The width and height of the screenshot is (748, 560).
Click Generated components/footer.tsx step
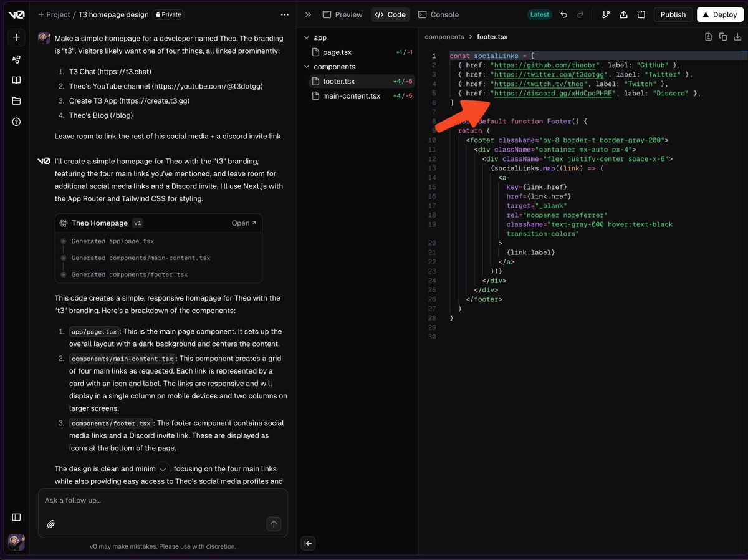point(130,274)
